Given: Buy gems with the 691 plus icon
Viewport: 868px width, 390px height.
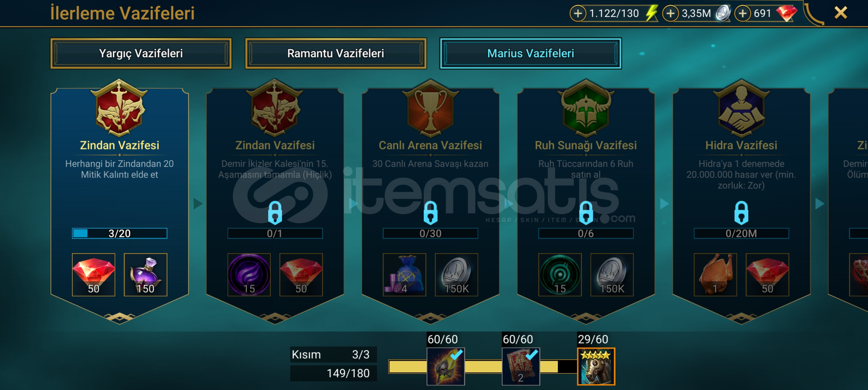Looking at the screenshot, I should [742, 14].
